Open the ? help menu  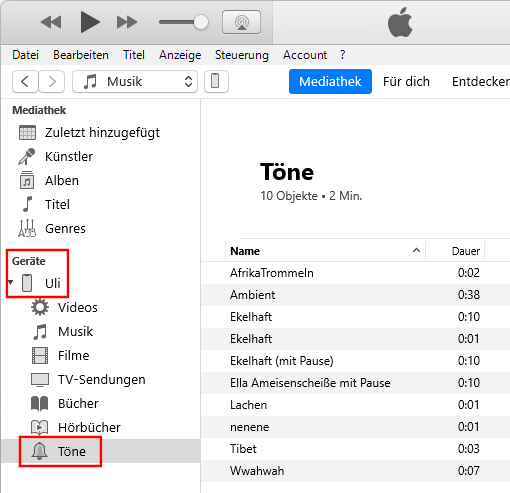[x=343, y=55]
